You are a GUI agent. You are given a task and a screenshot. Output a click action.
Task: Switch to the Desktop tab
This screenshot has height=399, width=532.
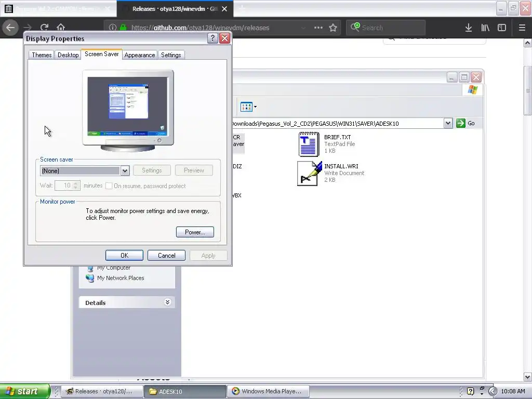[68, 55]
